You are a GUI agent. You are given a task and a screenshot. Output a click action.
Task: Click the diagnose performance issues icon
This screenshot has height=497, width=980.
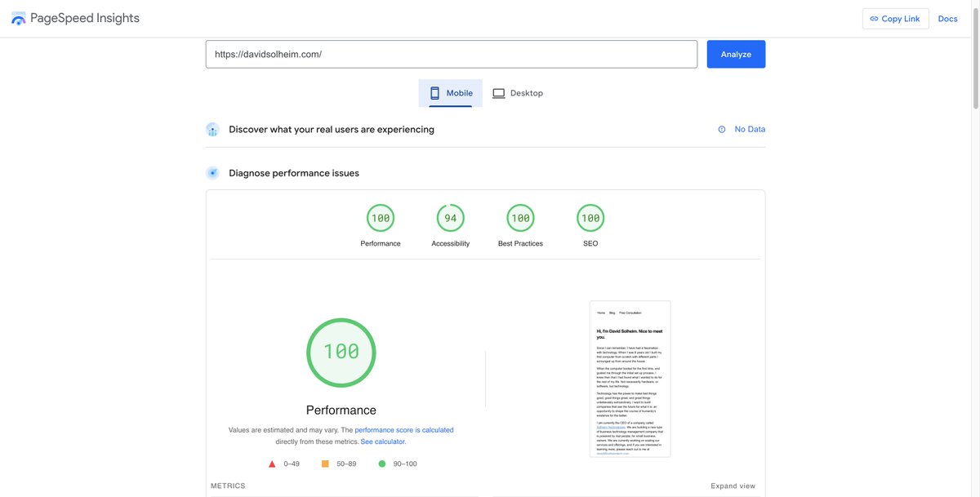212,173
